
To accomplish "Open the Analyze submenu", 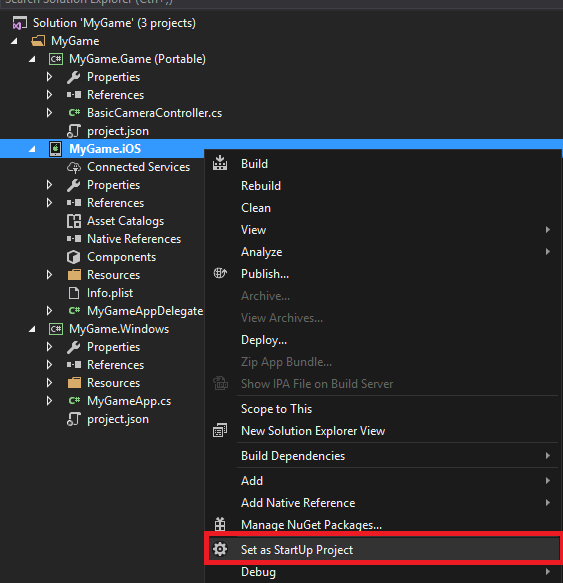I will coord(383,252).
